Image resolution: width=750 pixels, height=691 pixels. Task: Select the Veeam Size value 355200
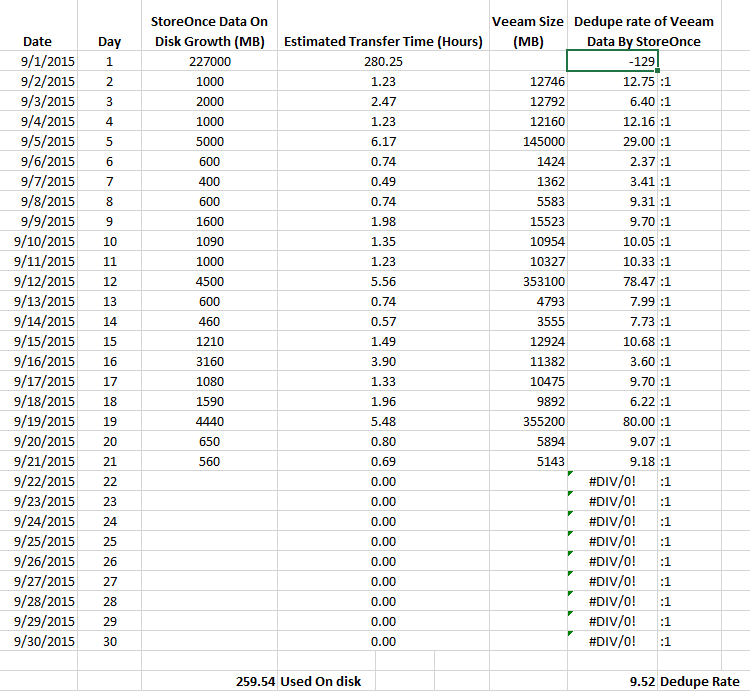pyautogui.click(x=528, y=422)
